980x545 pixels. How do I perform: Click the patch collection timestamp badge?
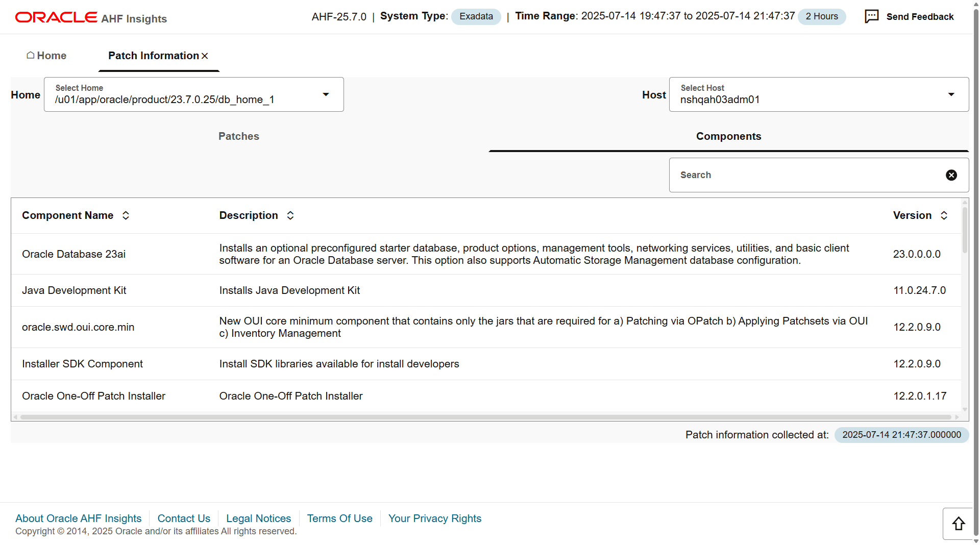[901, 435]
